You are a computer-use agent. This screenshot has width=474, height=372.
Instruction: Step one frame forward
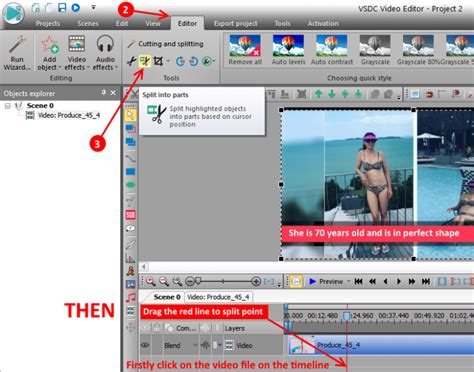[399, 281]
